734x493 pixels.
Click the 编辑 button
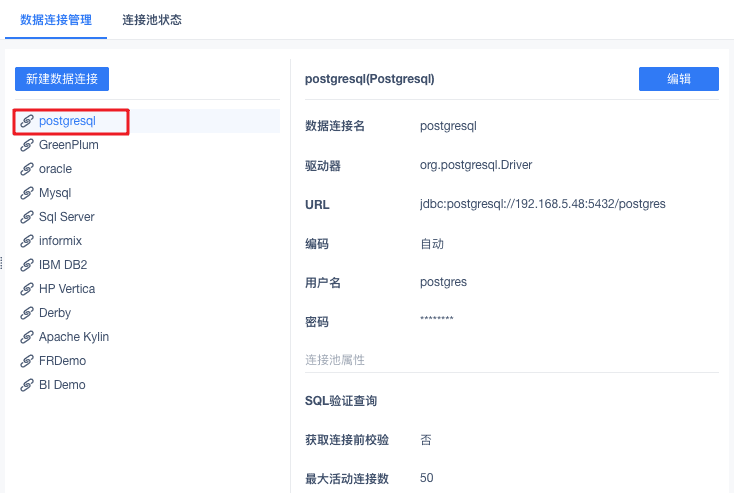679,79
